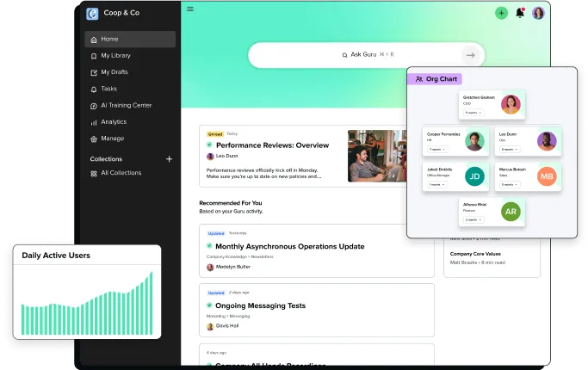Open Ongoing Messaging Tests card
588x370 pixels.
(260, 305)
